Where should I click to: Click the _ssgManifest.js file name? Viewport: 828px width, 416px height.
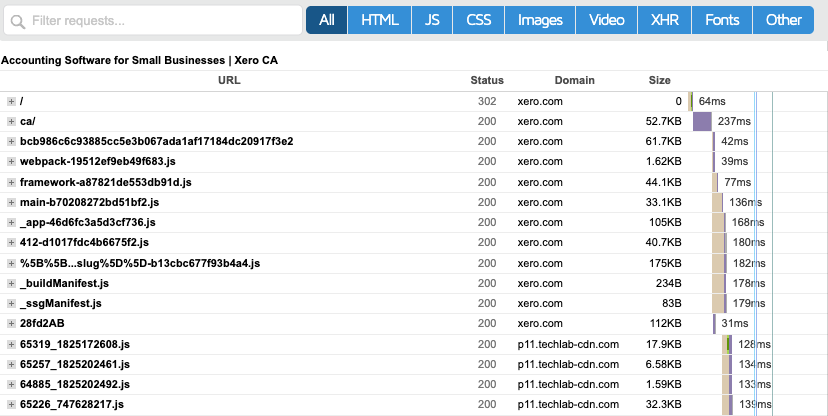coord(61,303)
